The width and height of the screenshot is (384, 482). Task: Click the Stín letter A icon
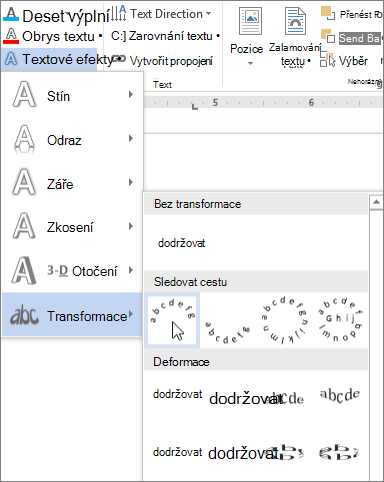pyautogui.click(x=24, y=95)
